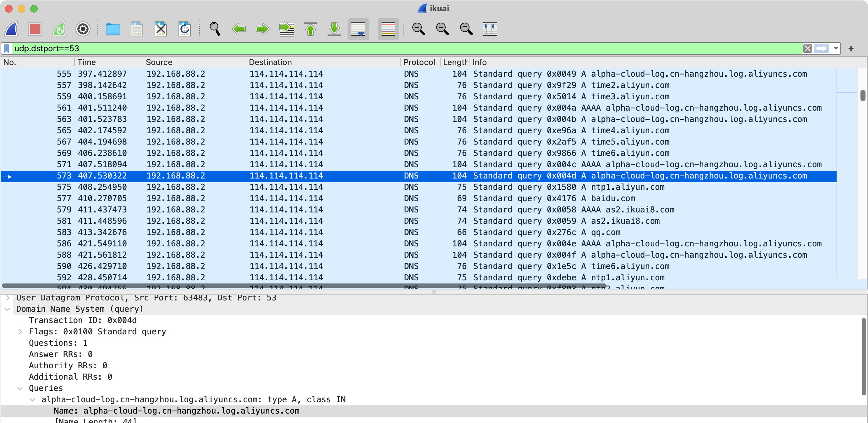The width and height of the screenshot is (868, 423).
Task: Click the find packet magnifier icon
Action: [x=215, y=29]
